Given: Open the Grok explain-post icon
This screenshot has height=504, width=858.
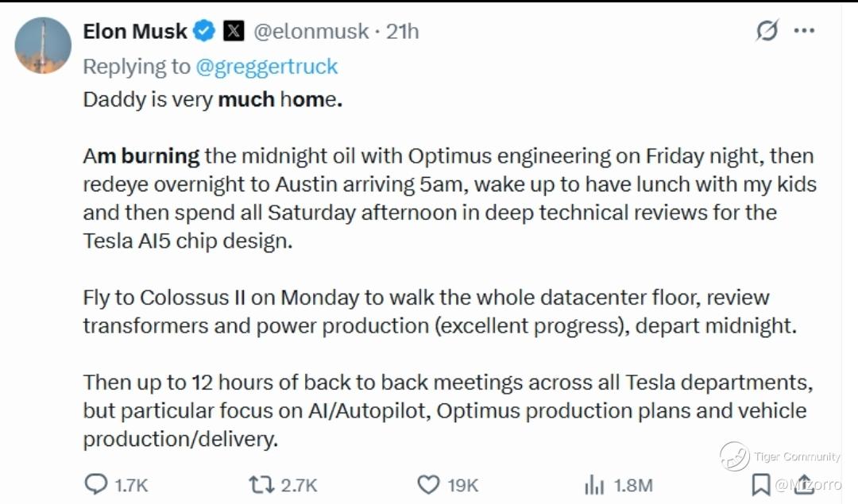Looking at the screenshot, I should point(767,32).
